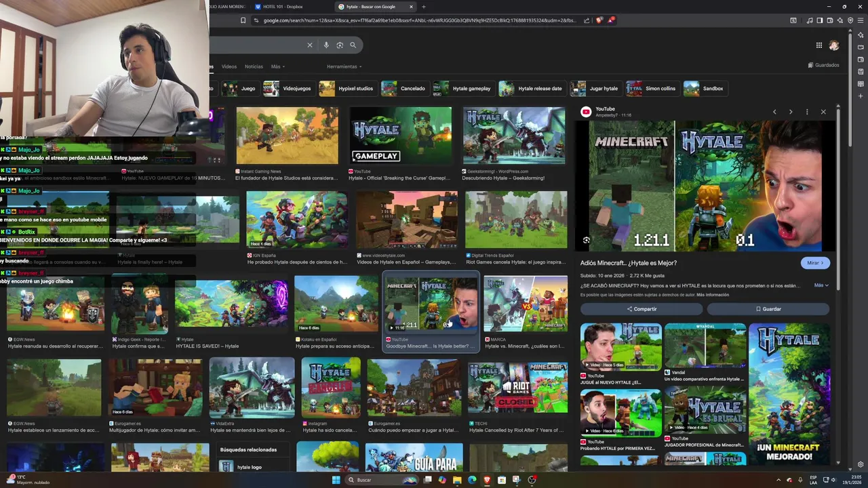Screen dimensions: 868x488
Task: Bookmark this page from the address bar
Action: click(x=243, y=20)
